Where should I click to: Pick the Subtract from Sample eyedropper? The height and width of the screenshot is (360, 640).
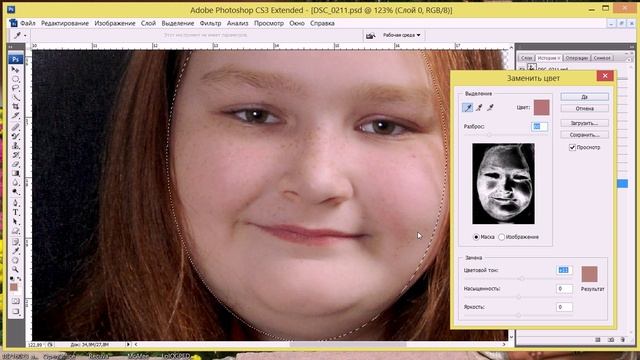490,107
